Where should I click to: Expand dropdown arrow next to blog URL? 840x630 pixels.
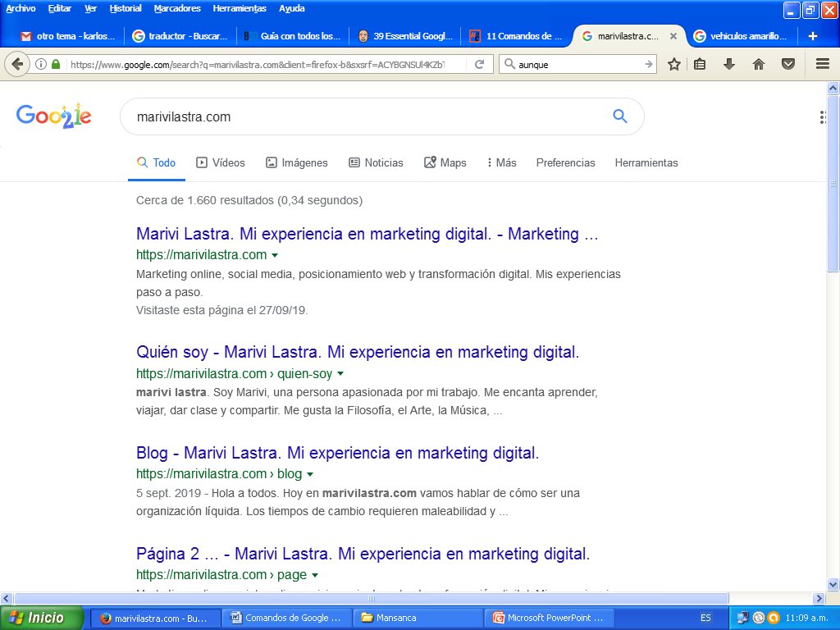click(x=309, y=474)
